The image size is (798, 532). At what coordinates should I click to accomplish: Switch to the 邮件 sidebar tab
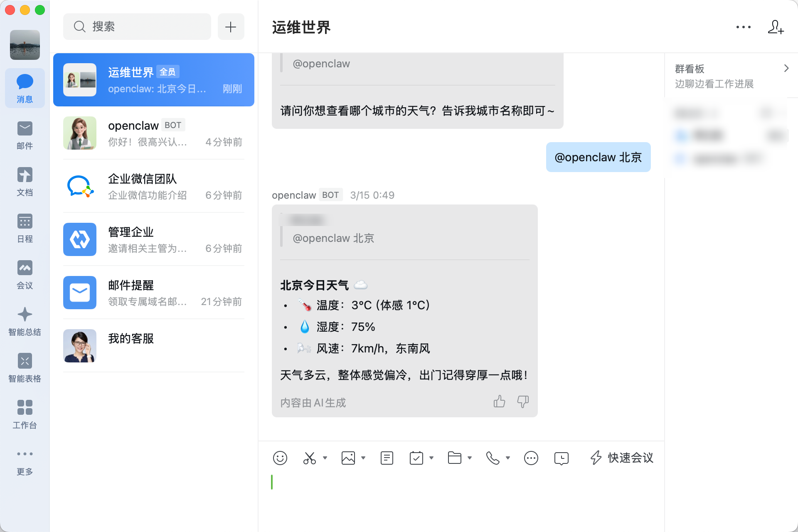[x=25, y=135]
